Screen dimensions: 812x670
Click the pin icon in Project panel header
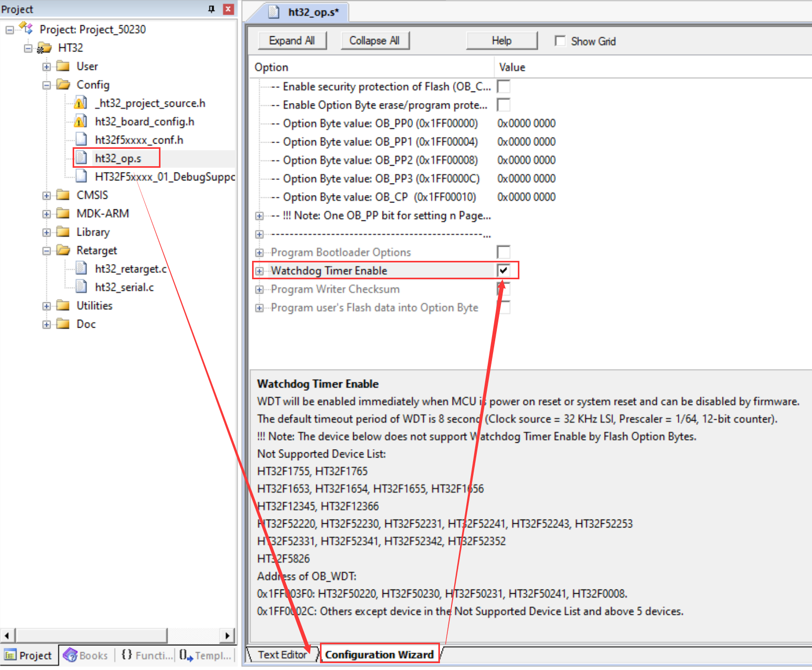pyautogui.click(x=212, y=9)
